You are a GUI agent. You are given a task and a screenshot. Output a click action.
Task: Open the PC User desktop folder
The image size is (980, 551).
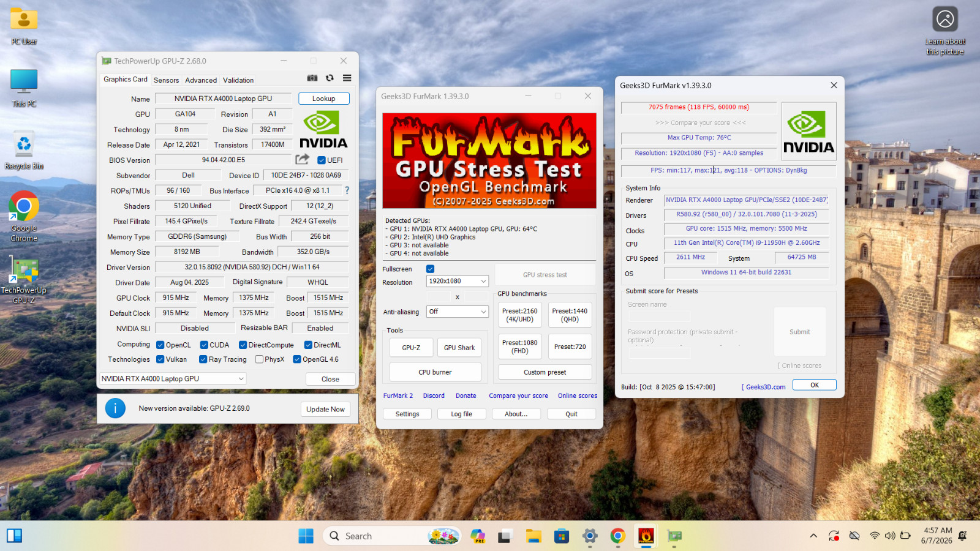coord(24,26)
